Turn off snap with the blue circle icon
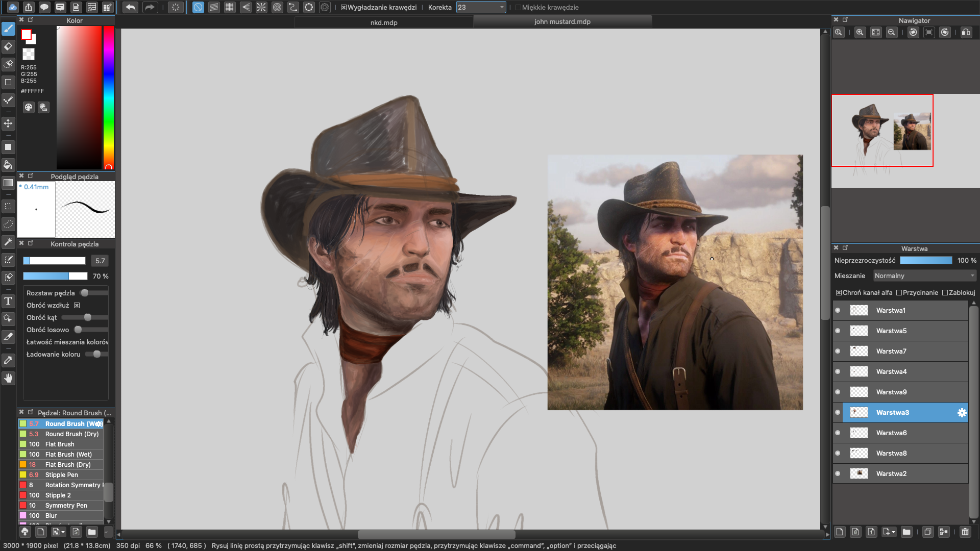The width and height of the screenshot is (980, 551). 198,7
